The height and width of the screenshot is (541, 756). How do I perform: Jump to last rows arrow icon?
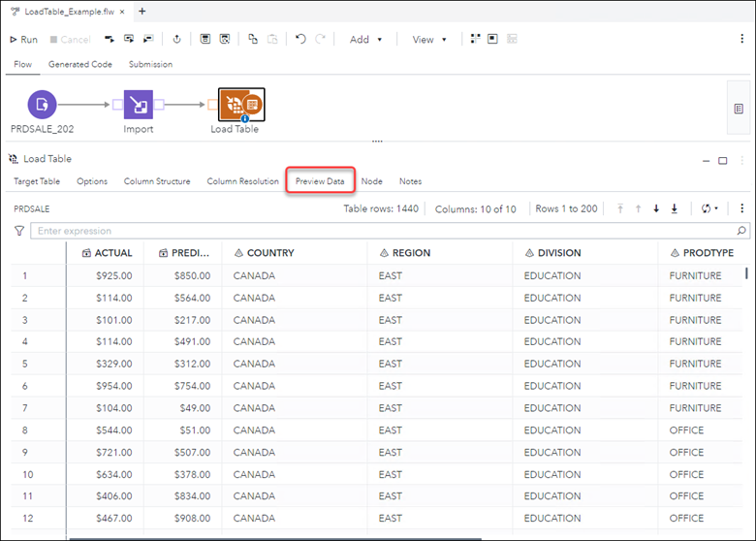[674, 208]
